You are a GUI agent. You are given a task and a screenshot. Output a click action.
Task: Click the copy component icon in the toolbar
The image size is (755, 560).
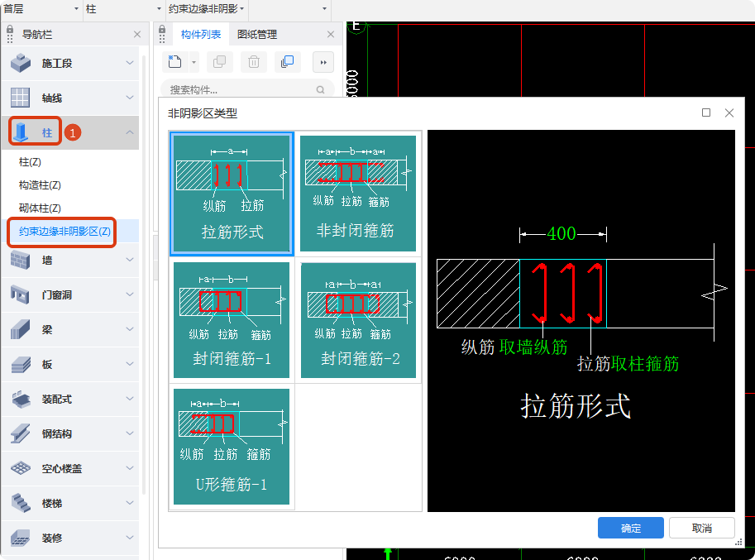[x=218, y=61]
